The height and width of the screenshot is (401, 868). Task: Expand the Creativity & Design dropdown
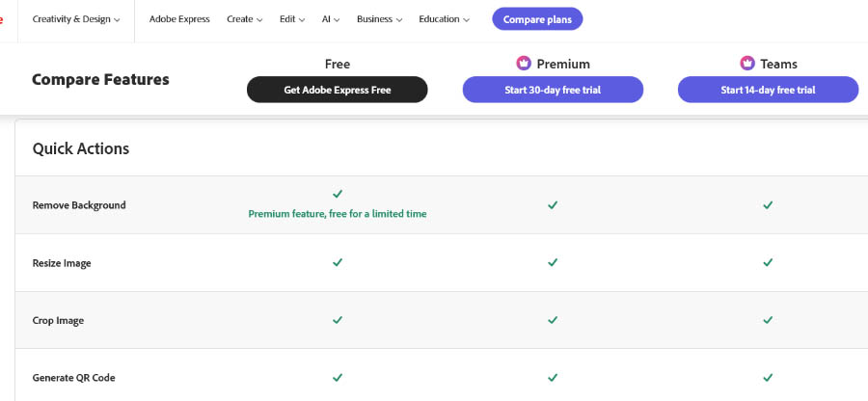76,19
